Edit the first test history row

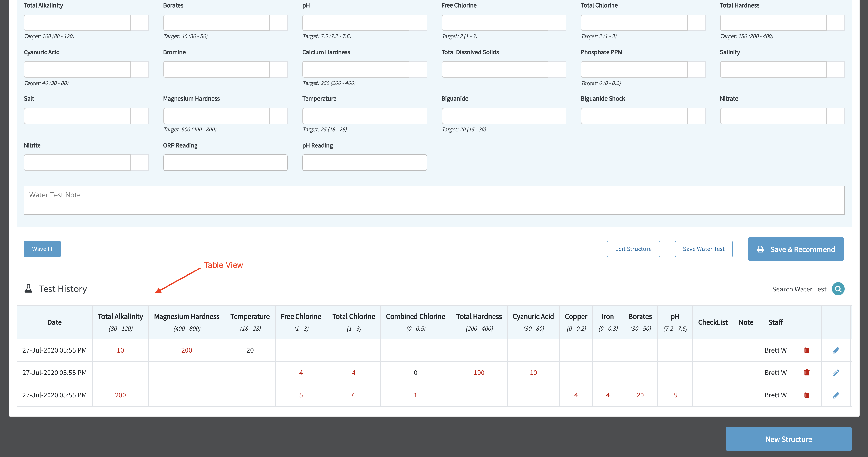(836, 350)
